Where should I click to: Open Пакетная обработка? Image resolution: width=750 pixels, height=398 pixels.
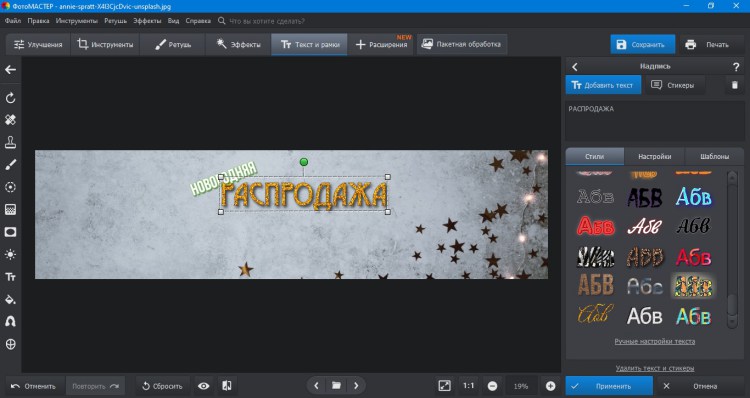pyautogui.click(x=461, y=44)
